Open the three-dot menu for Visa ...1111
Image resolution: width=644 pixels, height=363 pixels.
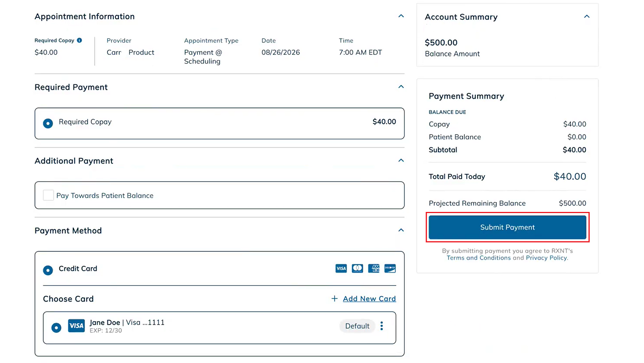point(382,326)
